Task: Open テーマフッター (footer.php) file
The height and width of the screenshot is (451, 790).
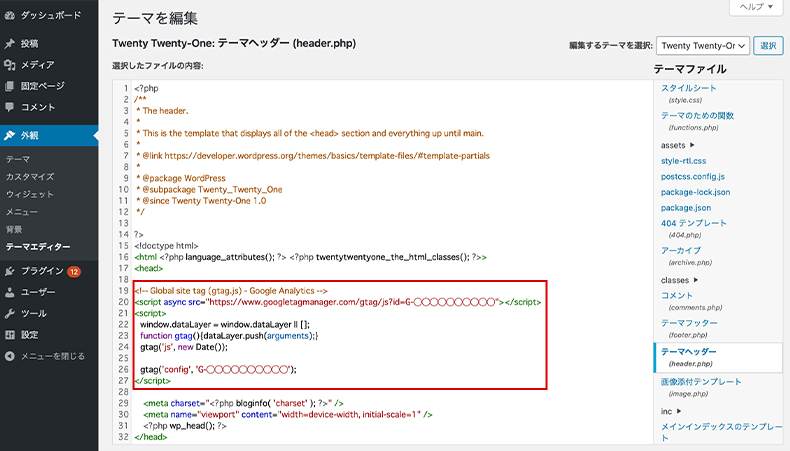Action: [689, 323]
